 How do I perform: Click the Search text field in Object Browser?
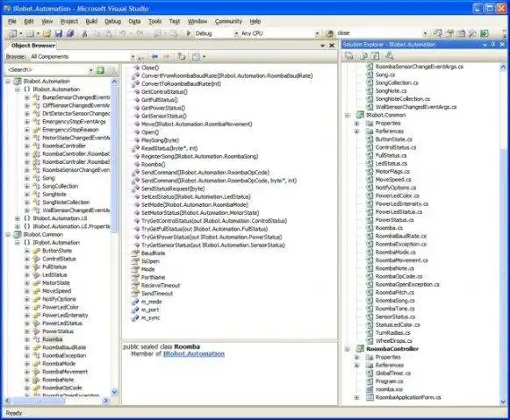click(47, 69)
